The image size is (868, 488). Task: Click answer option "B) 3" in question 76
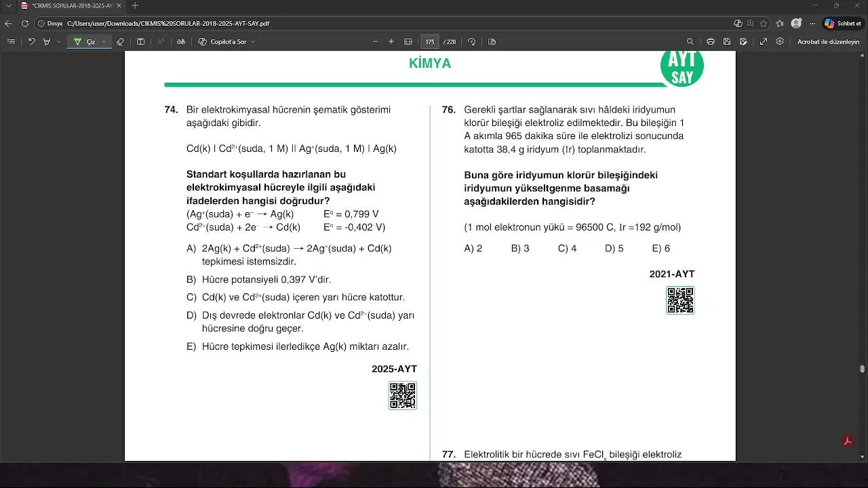point(520,249)
